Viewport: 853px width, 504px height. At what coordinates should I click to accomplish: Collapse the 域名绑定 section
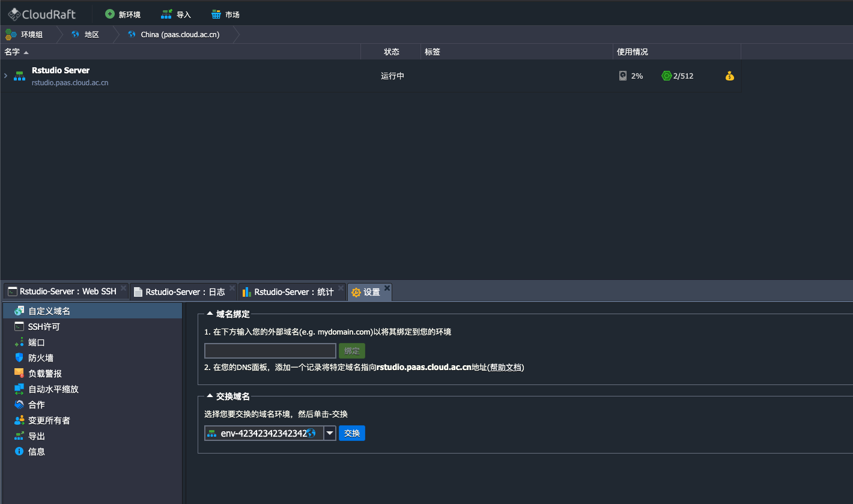(210, 314)
